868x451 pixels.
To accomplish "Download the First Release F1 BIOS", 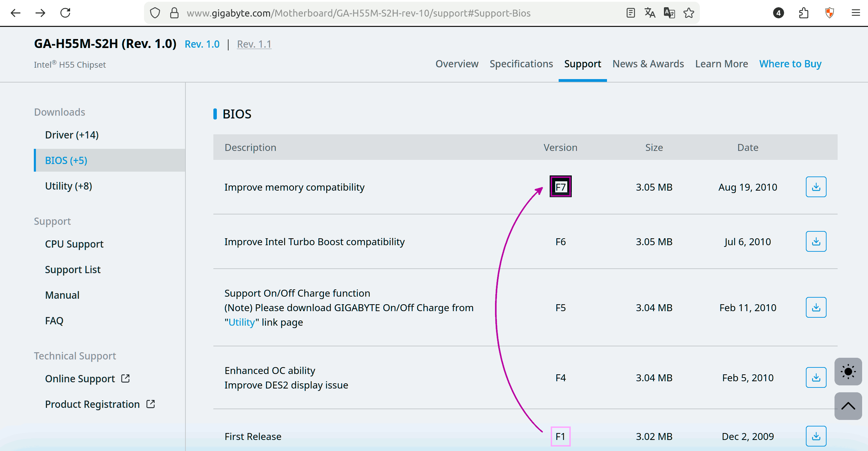I will pos(816,436).
